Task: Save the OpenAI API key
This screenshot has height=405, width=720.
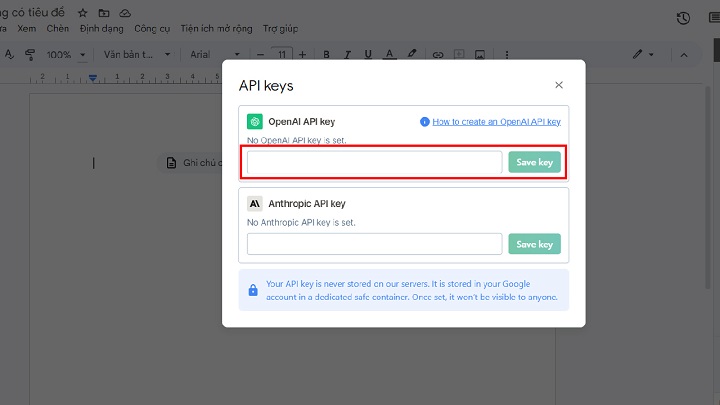Action: (x=534, y=163)
